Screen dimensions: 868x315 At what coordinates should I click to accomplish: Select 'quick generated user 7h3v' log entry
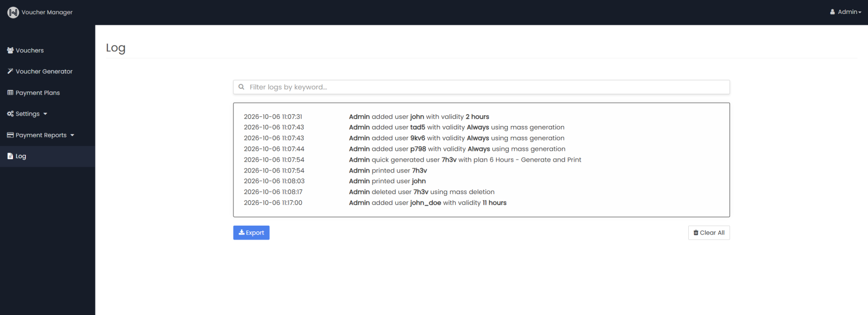(465, 160)
